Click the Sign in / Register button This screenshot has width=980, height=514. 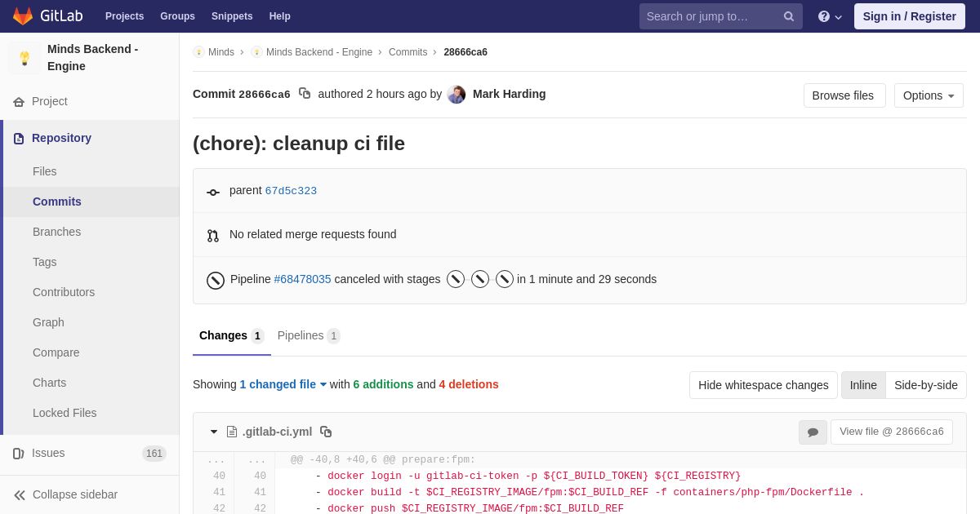pos(910,16)
